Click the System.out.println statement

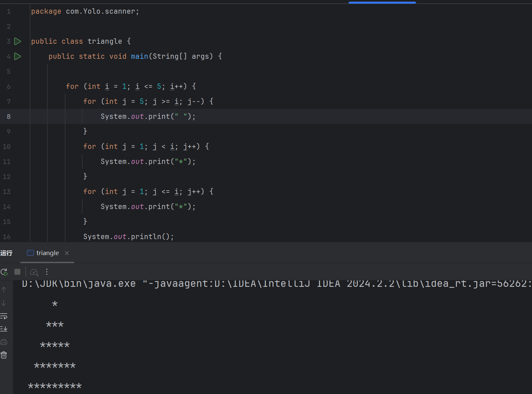(x=129, y=237)
